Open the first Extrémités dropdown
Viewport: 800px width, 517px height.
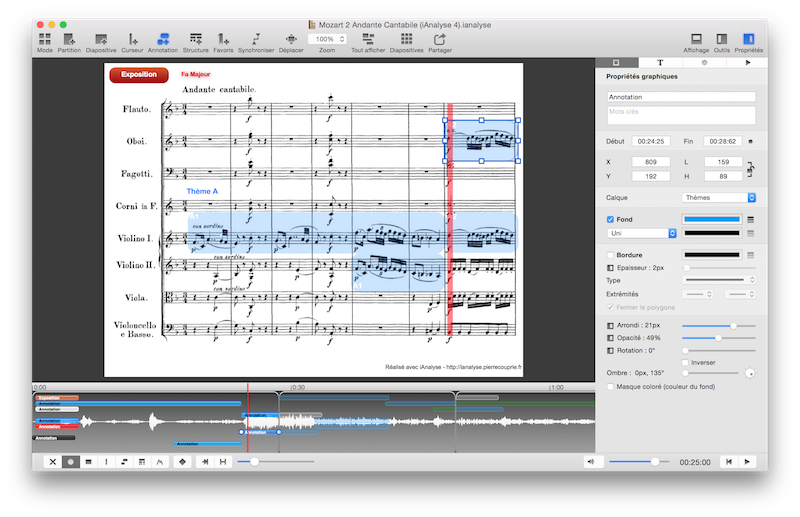pyautogui.click(x=697, y=294)
